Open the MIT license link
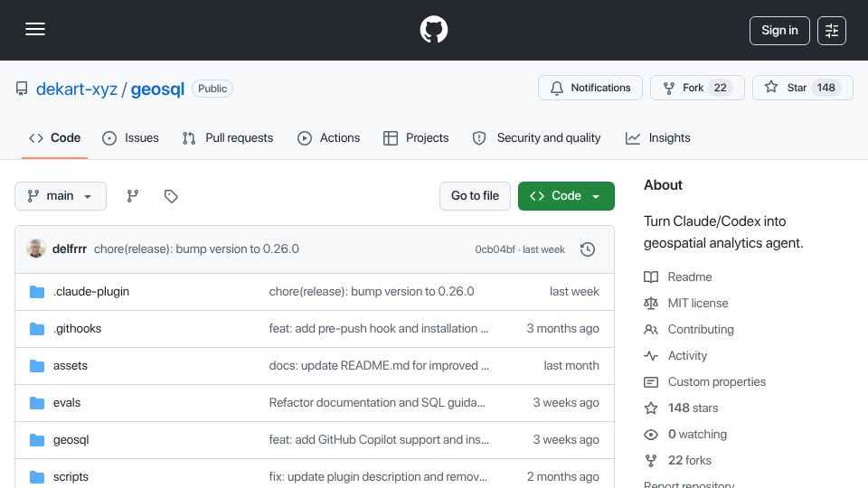868x488 pixels. click(x=698, y=304)
